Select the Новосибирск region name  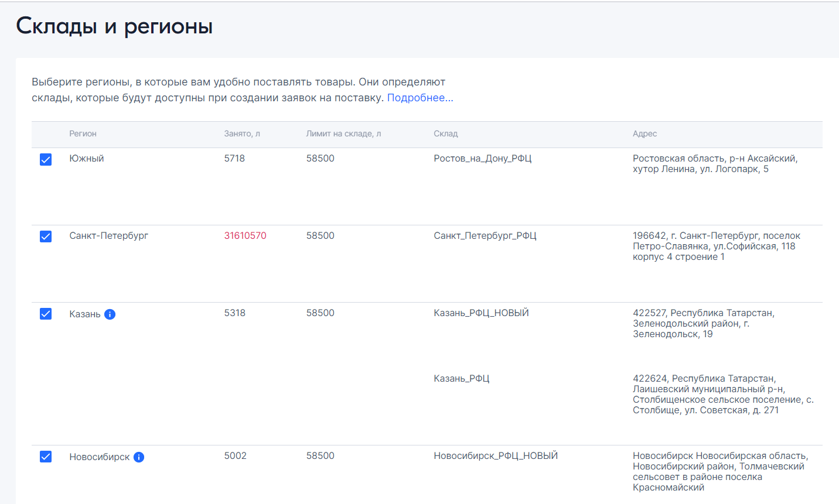100,457
